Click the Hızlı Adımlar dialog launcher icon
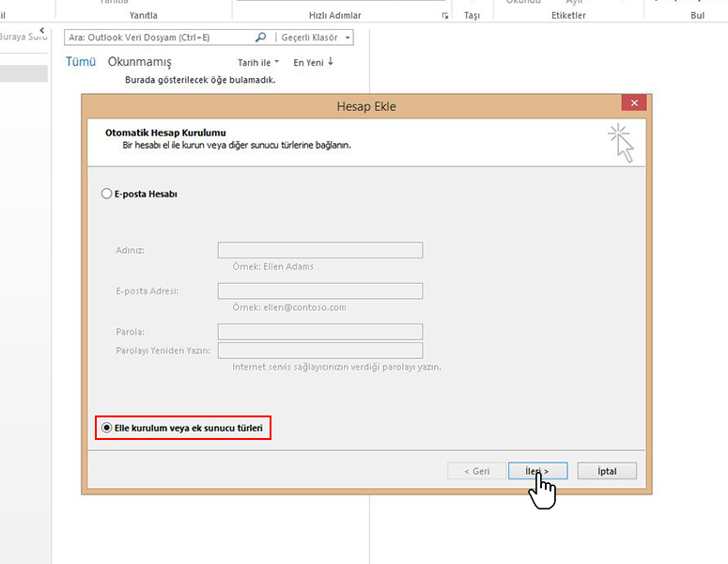Viewport: 728px width, 564px height. click(x=445, y=17)
